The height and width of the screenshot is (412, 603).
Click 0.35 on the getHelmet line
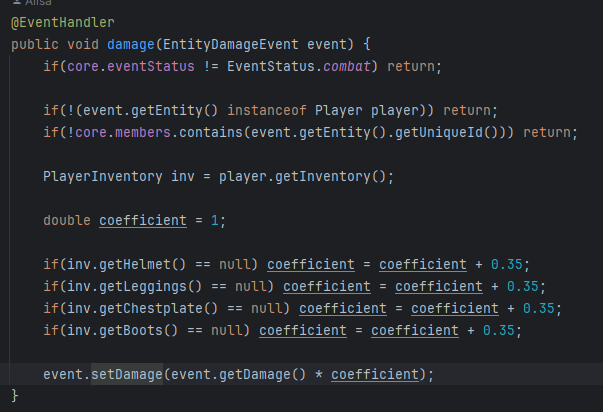(507, 264)
